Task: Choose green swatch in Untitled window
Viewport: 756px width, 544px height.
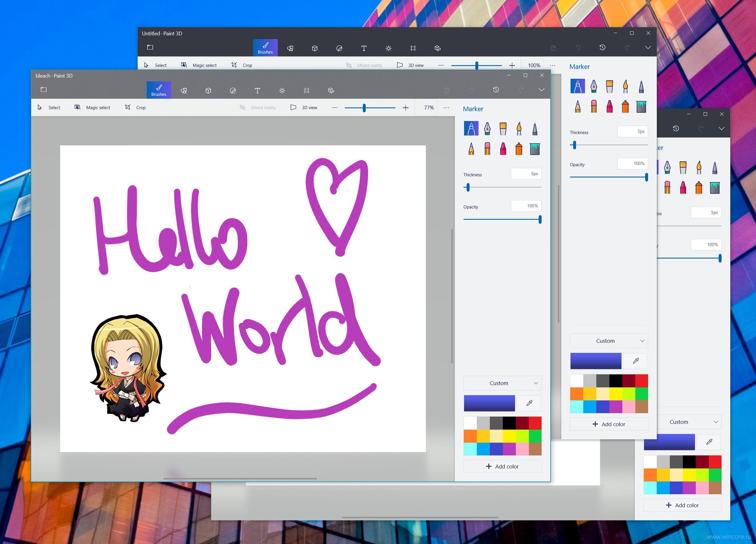Action: (x=641, y=394)
